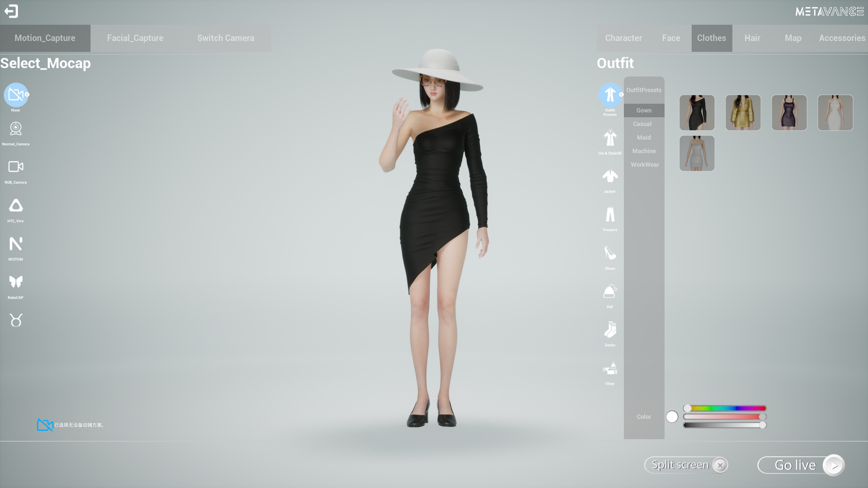Open the Shoes clothing category
Viewport: 868px width, 488px height.
(610, 253)
